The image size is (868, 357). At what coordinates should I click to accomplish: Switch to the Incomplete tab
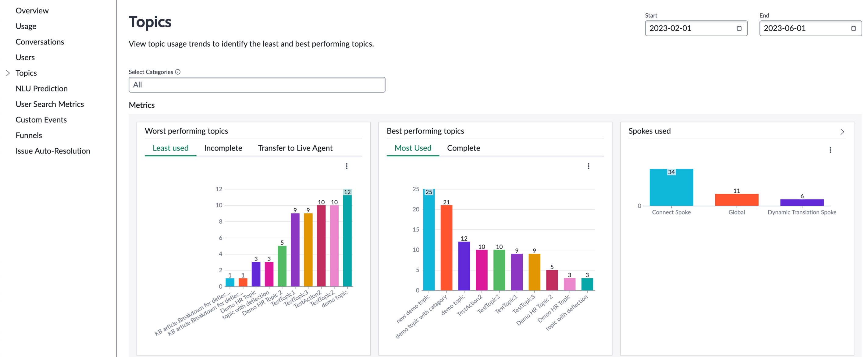coord(223,148)
